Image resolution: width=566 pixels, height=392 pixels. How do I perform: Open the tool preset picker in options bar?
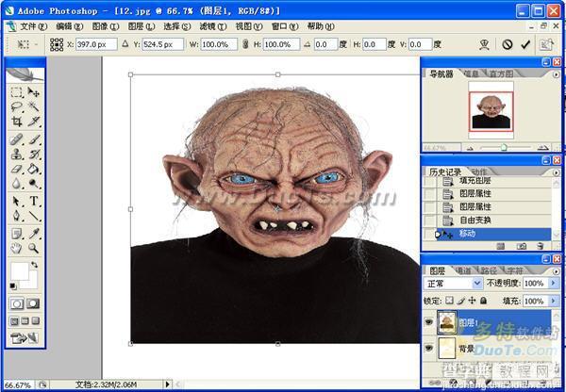pos(27,44)
